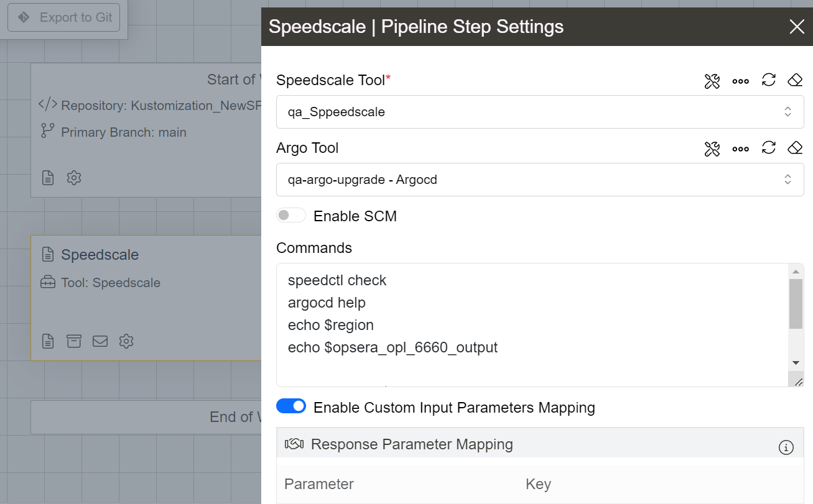Close the Pipeline Step Settings panel
Viewport: 813px width, 504px height.
point(797,27)
